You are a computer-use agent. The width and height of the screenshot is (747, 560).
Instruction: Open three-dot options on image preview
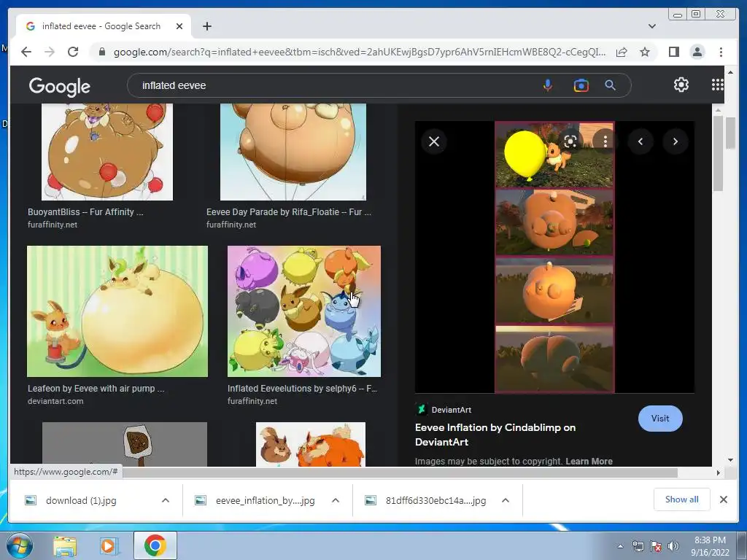[x=605, y=141]
